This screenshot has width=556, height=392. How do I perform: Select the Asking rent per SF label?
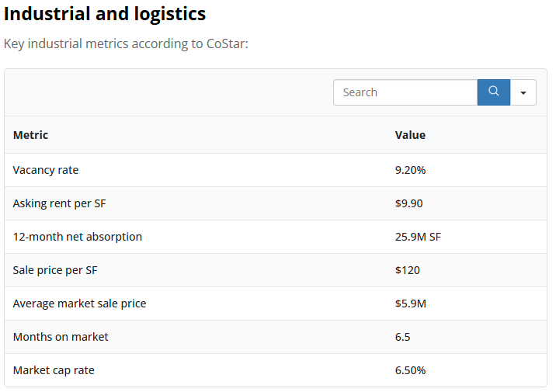(x=59, y=203)
